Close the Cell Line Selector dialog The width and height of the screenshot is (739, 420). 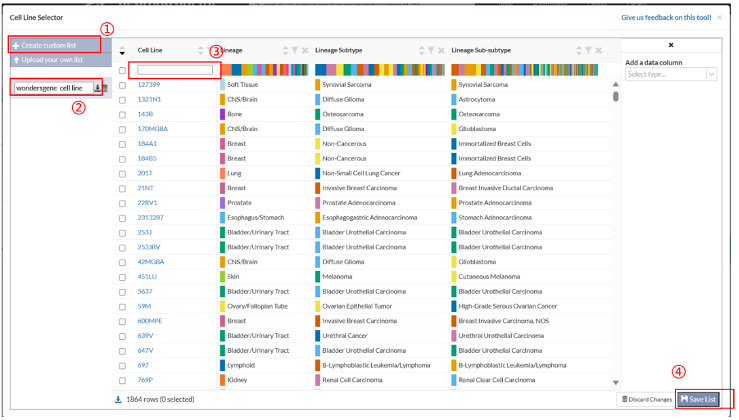[720, 17]
